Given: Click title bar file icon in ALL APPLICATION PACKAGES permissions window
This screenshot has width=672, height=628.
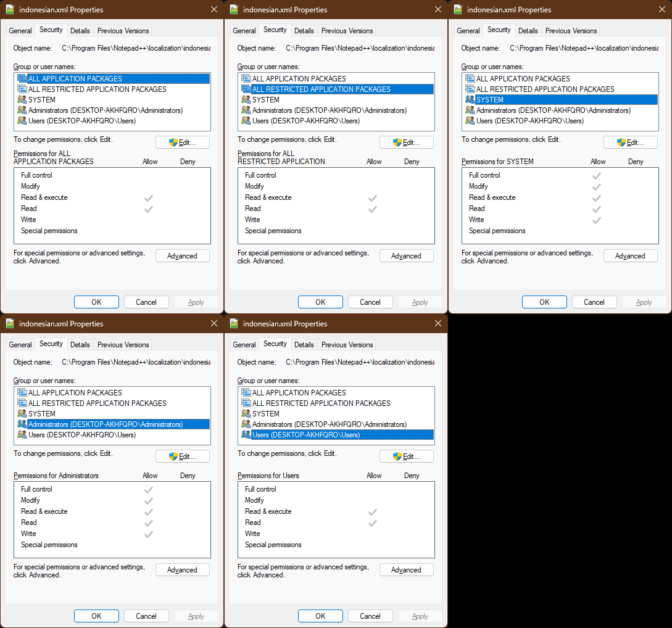Looking at the screenshot, I should point(10,9).
